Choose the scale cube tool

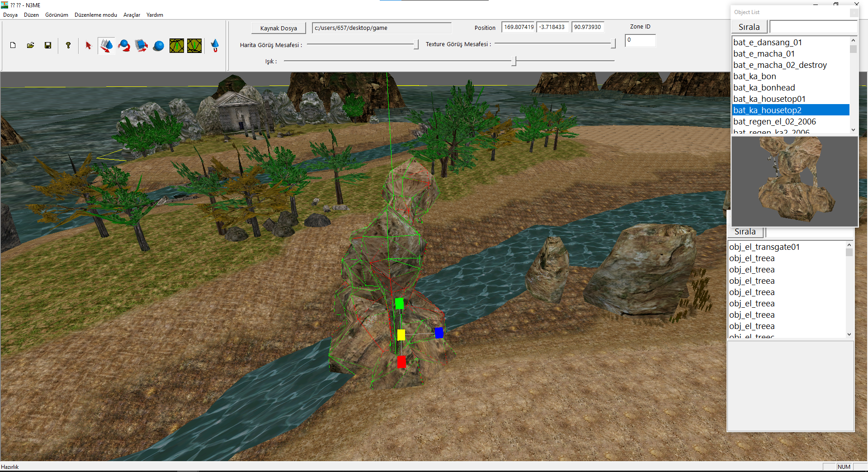pyautogui.click(x=141, y=46)
